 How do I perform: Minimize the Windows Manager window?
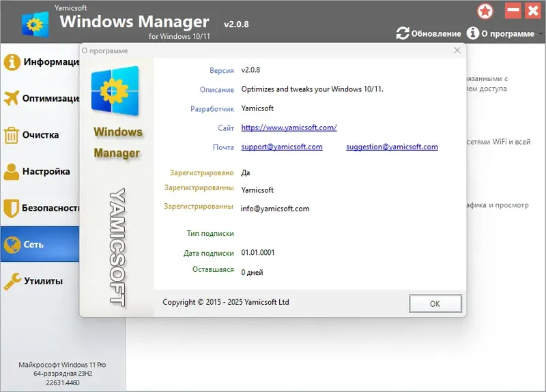pos(513,10)
